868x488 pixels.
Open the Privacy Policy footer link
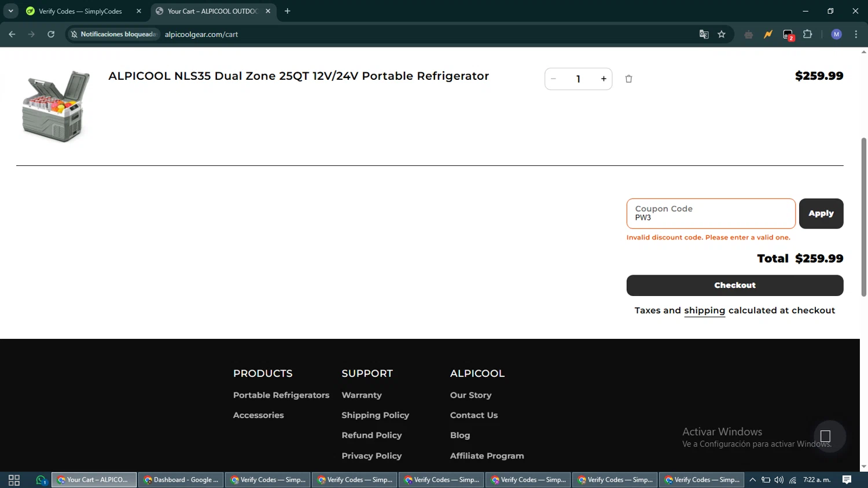click(372, 456)
